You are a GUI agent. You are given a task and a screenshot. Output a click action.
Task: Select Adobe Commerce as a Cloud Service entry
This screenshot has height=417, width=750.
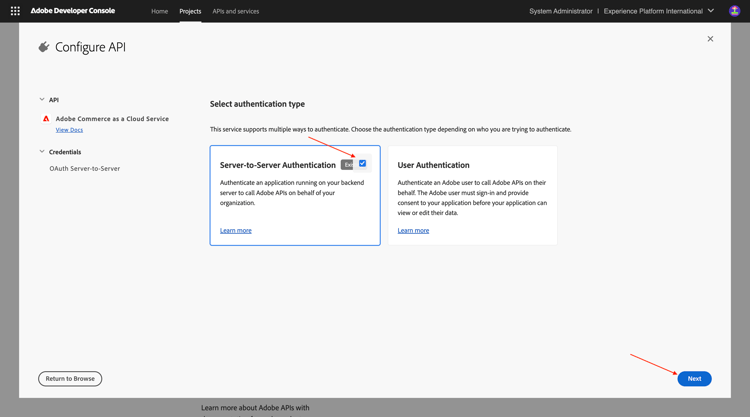coord(112,119)
